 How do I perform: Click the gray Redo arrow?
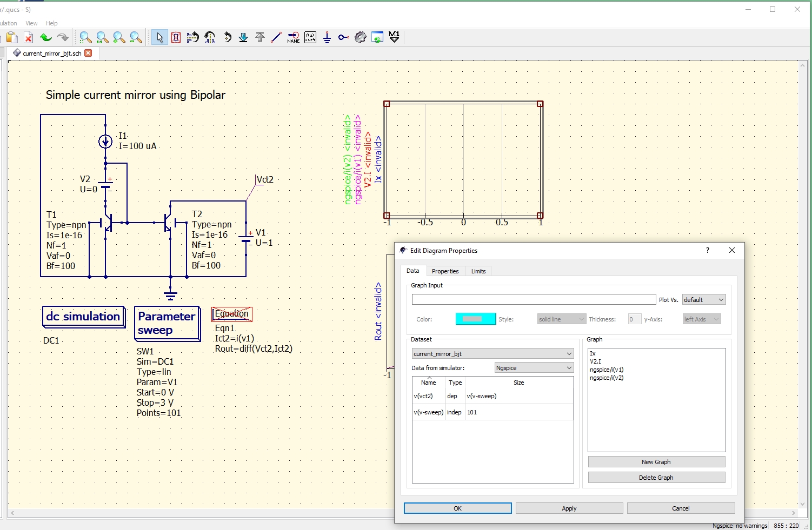point(63,37)
